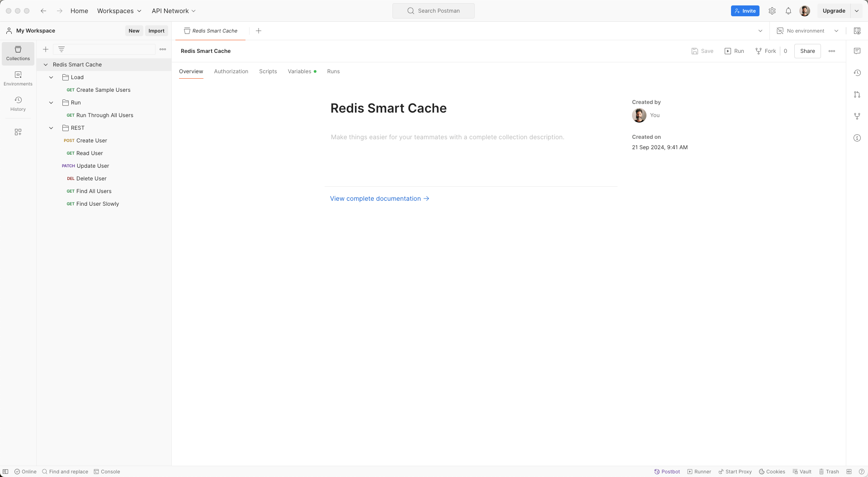Click the Search Postman field
Screen dimensions: 868x477
[433, 11]
